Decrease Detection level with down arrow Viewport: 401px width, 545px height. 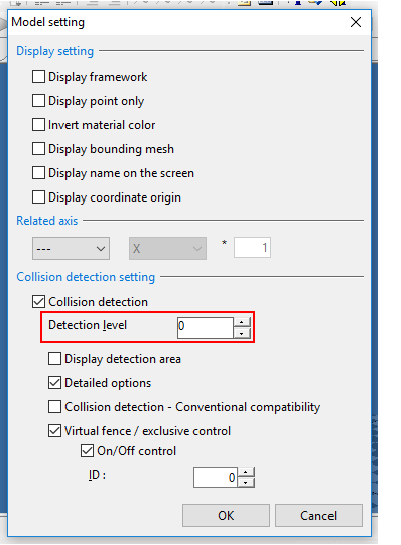tap(242, 333)
